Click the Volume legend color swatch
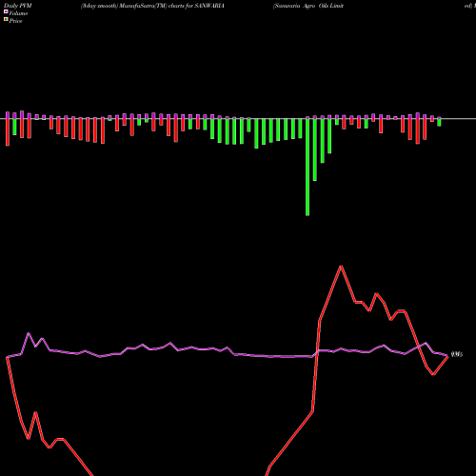Viewport: 476px width, 476px height. coord(6,11)
